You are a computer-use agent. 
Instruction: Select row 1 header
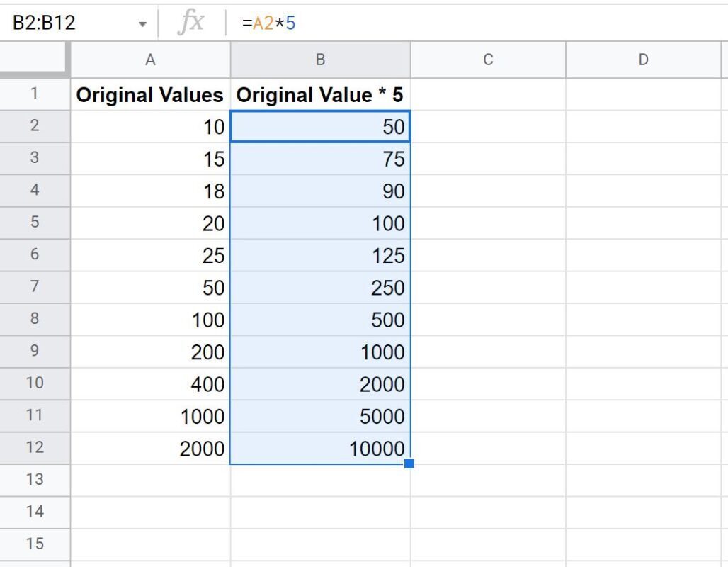click(35, 94)
